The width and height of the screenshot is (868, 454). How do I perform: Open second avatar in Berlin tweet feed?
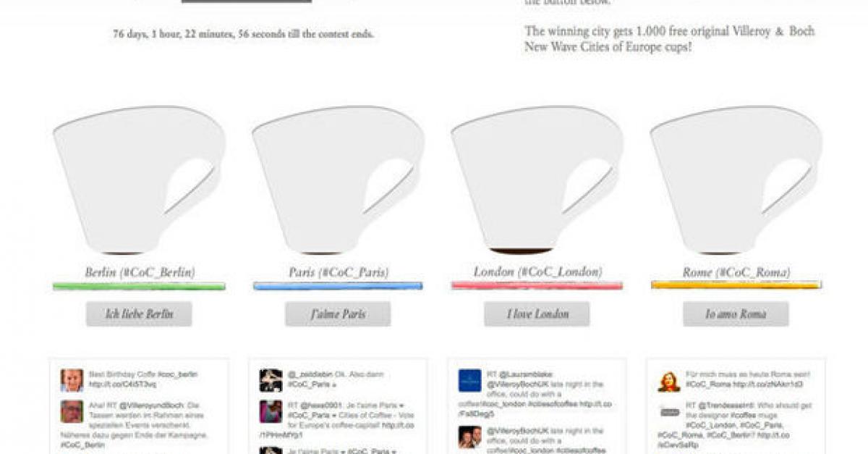click(x=72, y=411)
